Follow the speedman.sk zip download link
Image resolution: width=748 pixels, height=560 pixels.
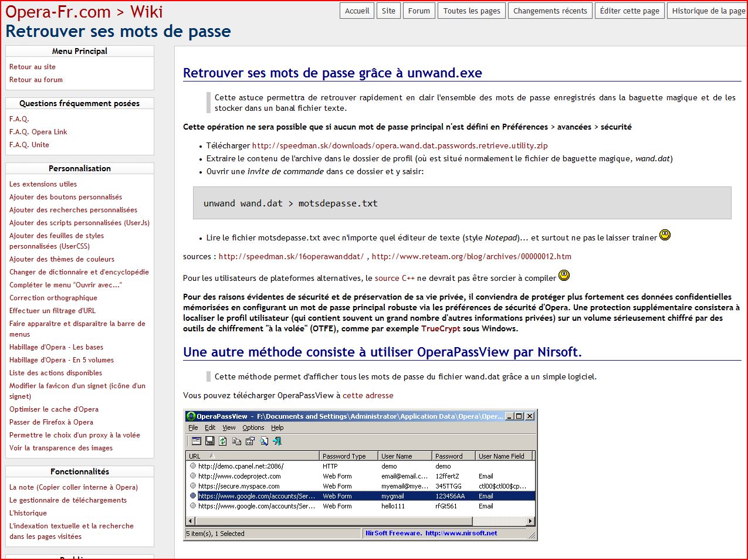[x=400, y=145]
